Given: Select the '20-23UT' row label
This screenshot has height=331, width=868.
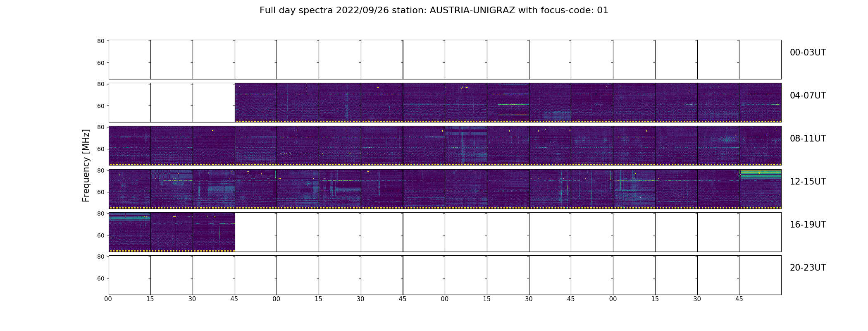Looking at the screenshot, I should click(x=808, y=268).
